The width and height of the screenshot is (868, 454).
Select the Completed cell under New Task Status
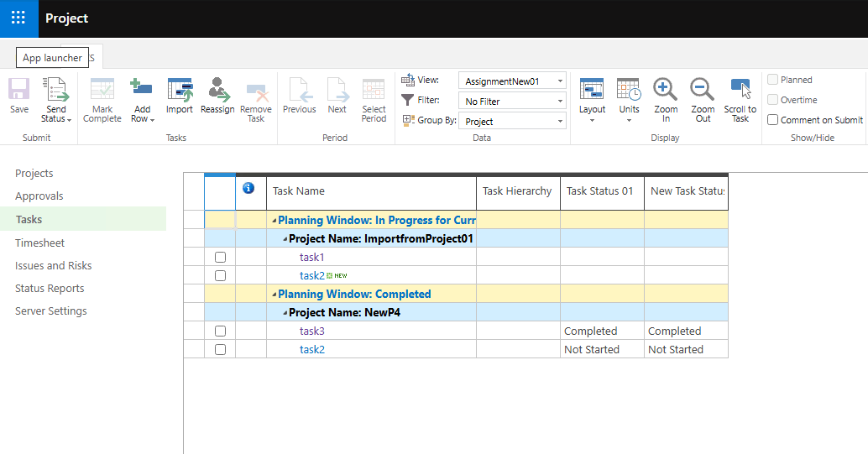(687, 331)
